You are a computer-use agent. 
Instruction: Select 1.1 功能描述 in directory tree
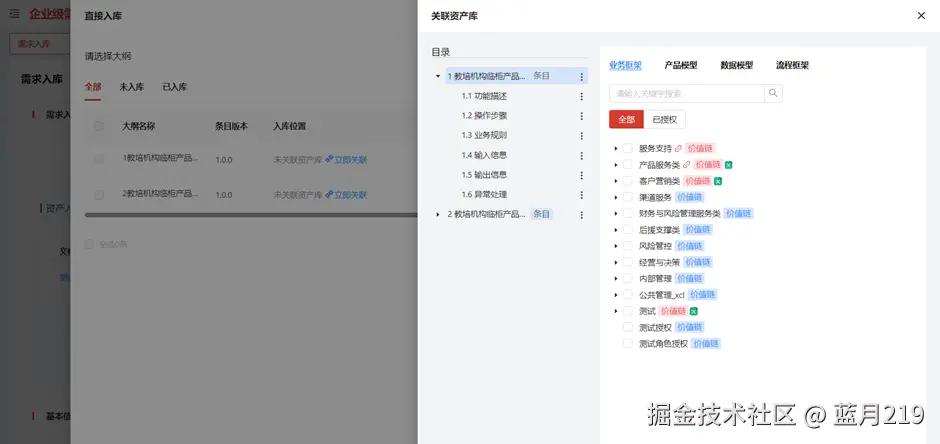point(484,96)
